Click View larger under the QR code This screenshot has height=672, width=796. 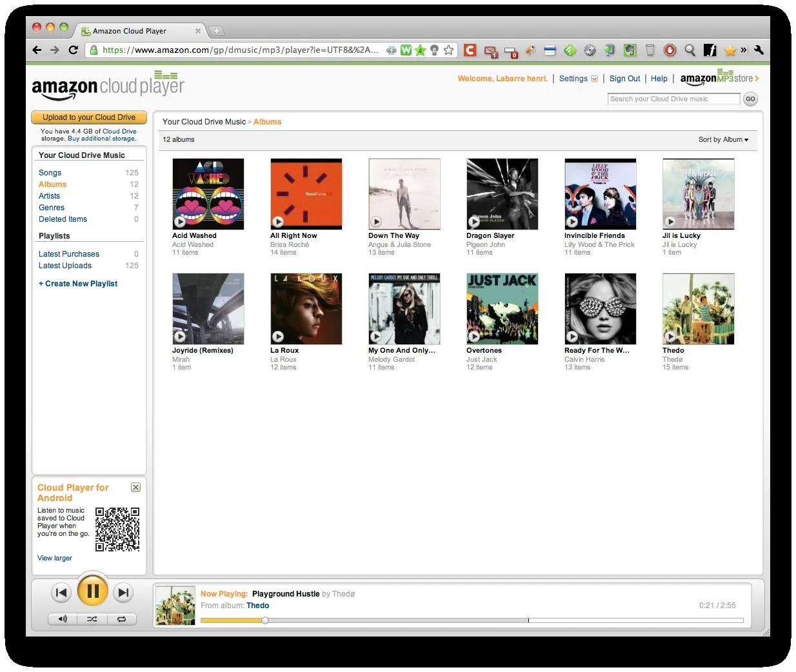[x=55, y=558]
